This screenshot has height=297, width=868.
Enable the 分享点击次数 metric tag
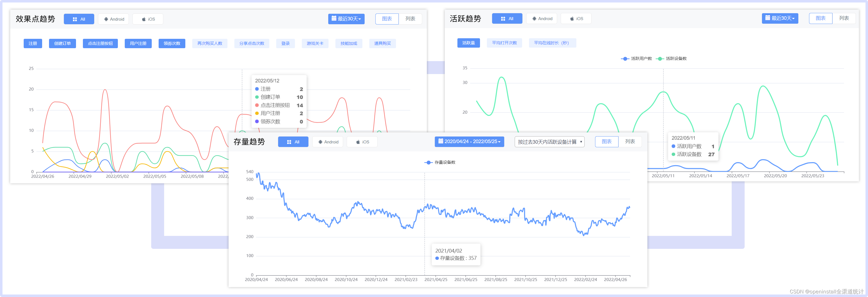click(252, 43)
